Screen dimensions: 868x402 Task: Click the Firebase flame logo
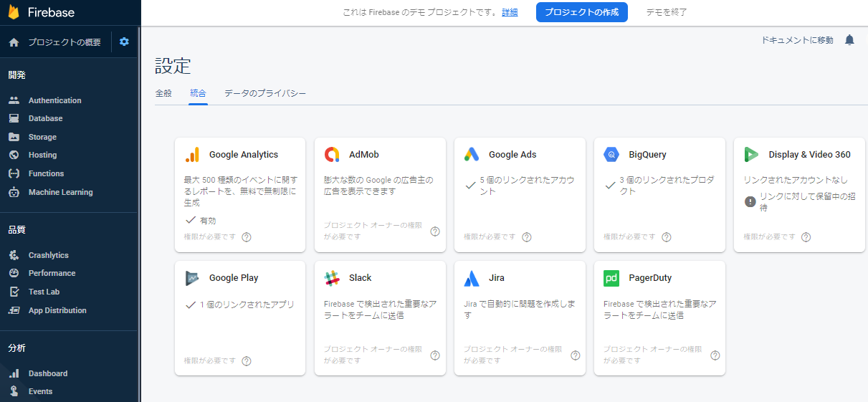14,12
